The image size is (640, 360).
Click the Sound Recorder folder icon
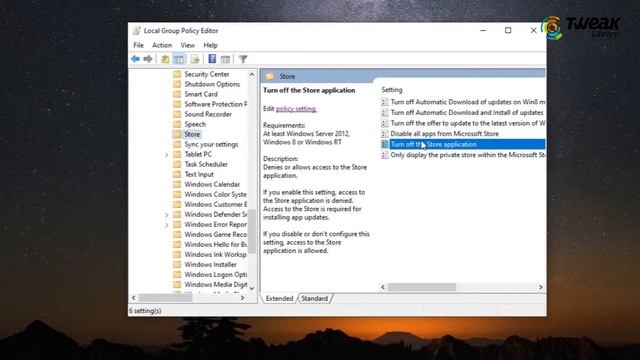177,114
